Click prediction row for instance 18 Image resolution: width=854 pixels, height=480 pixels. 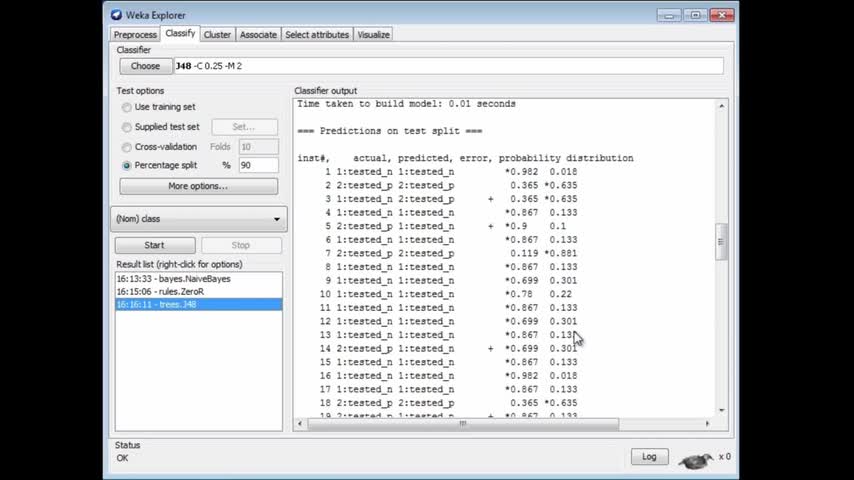(x=448, y=404)
